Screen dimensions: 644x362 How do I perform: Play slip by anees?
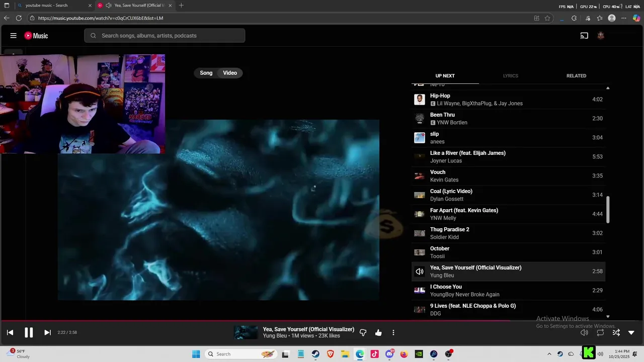pyautogui.click(x=508, y=138)
